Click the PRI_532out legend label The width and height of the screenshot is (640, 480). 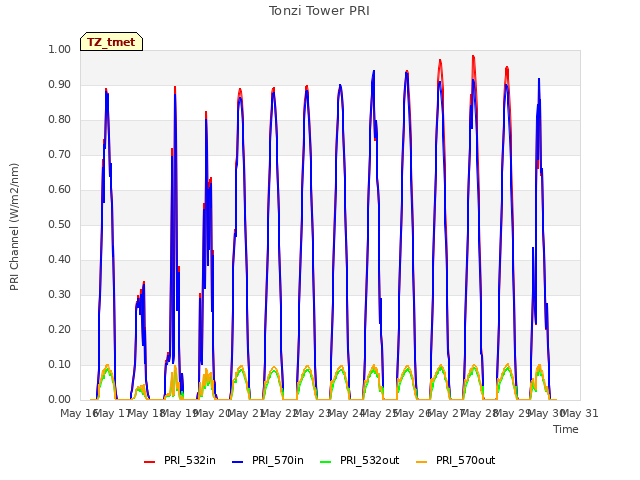369,460
